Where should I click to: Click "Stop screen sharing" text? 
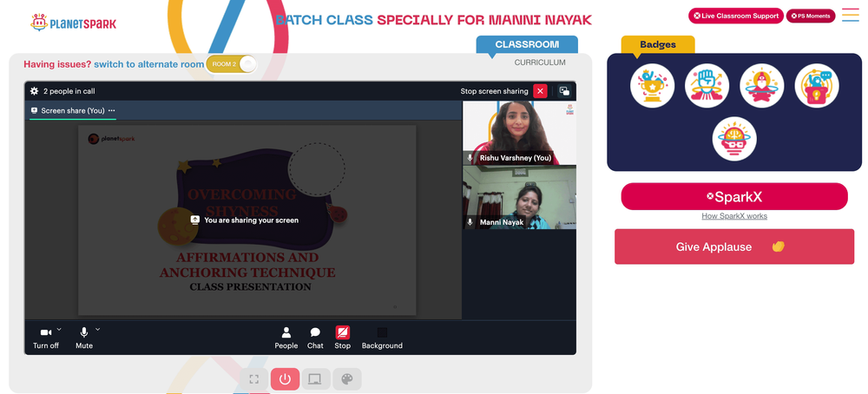[x=495, y=91]
